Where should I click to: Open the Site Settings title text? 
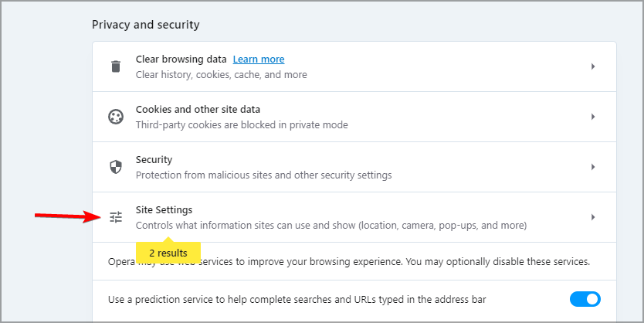[164, 209]
